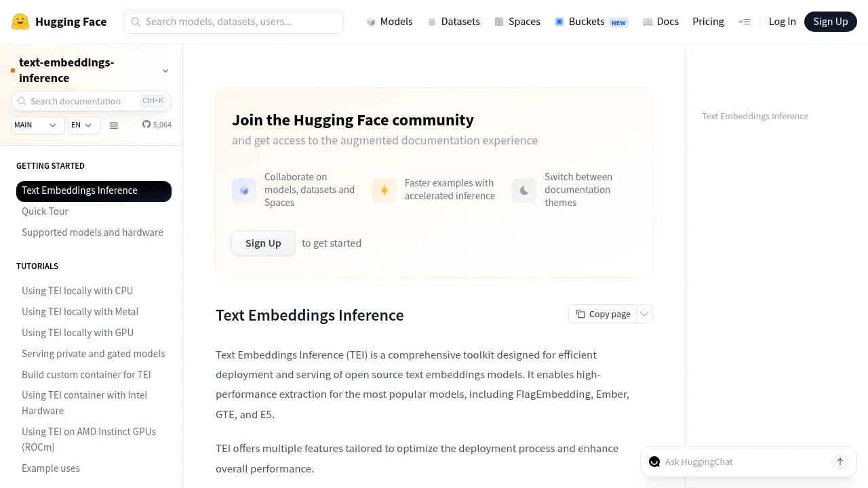Open the Copy page options arrow
868x488 pixels.
(x=644, y=314)
